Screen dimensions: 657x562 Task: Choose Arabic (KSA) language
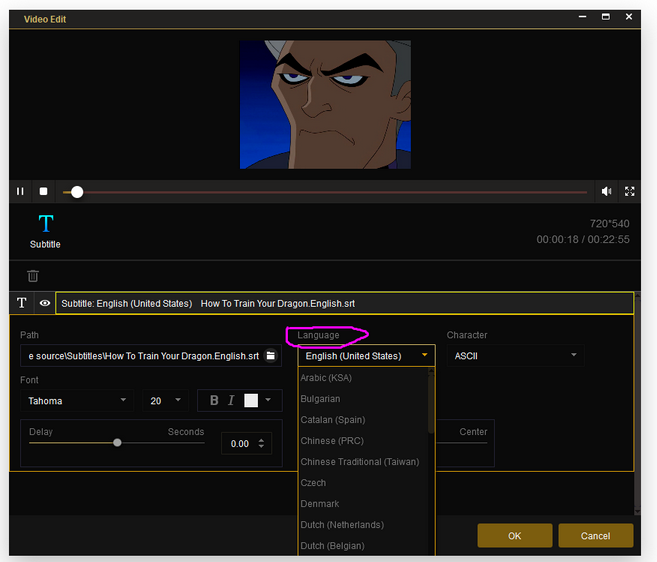coord(326,378)
